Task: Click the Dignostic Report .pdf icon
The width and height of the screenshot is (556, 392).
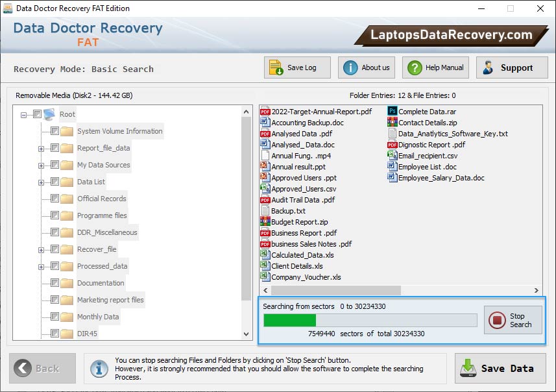Action: [392, 145]
